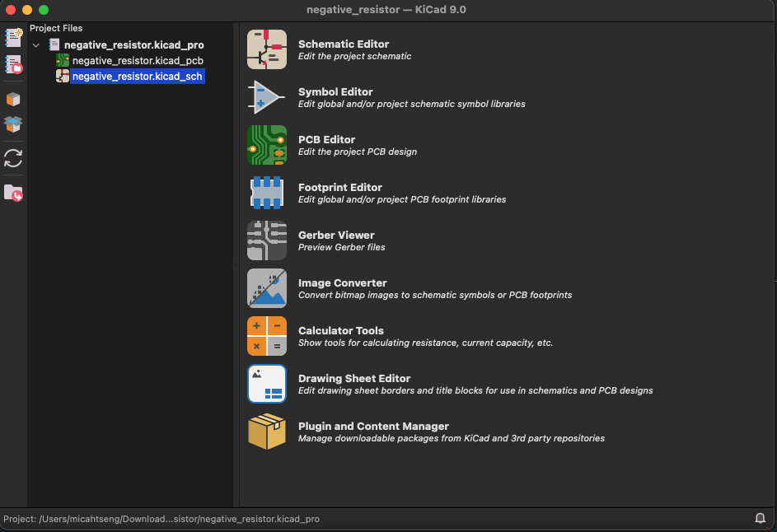Launch the Footprint Editor icon

click(267, 193)
